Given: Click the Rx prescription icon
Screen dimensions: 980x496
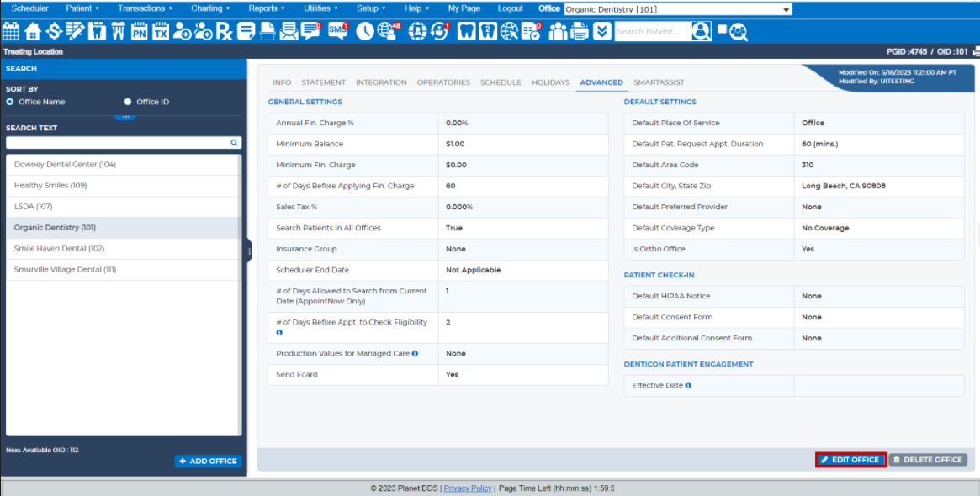Looking at the screenshot, I should pos(225,30).
